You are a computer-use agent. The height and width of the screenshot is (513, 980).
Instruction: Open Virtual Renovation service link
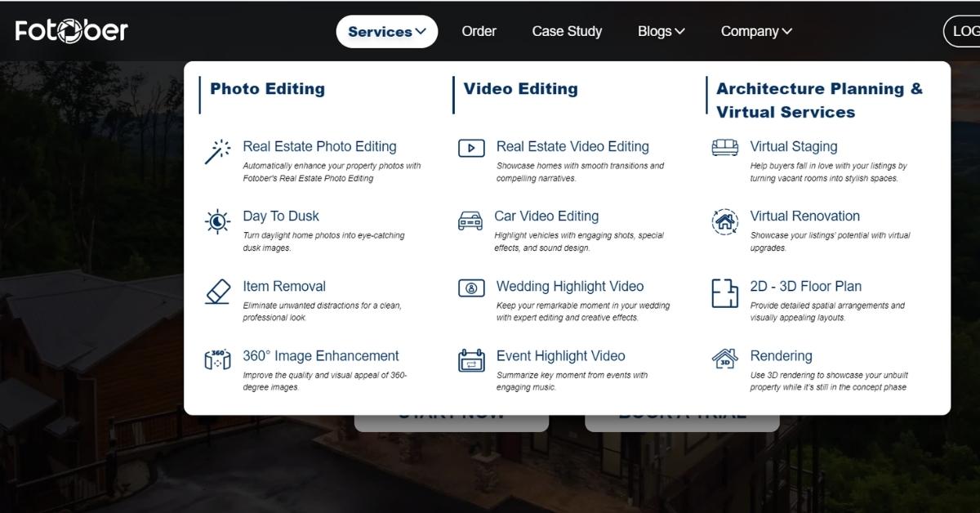(x=805, y=216)
